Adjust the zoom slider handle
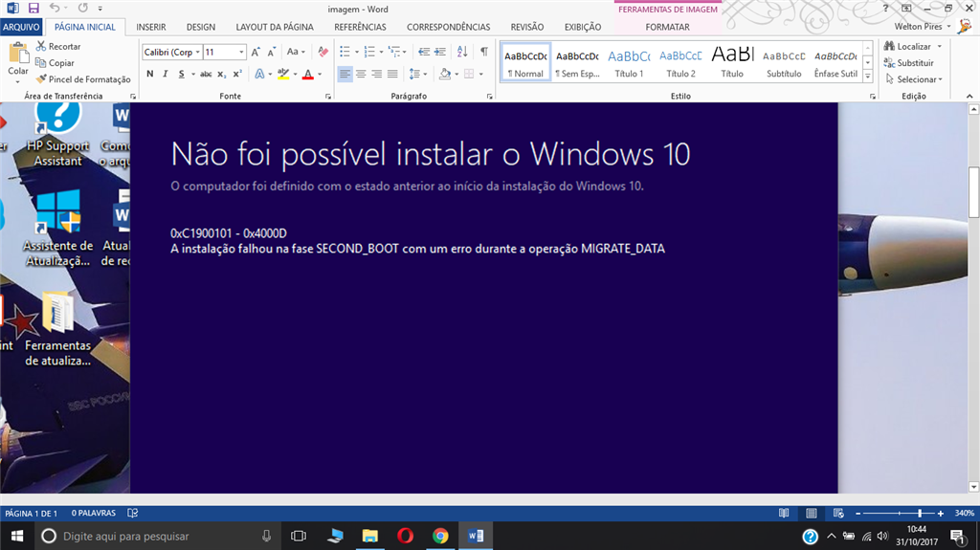The height and width of the screenshot is (550, 980). [x=920, y=513]
